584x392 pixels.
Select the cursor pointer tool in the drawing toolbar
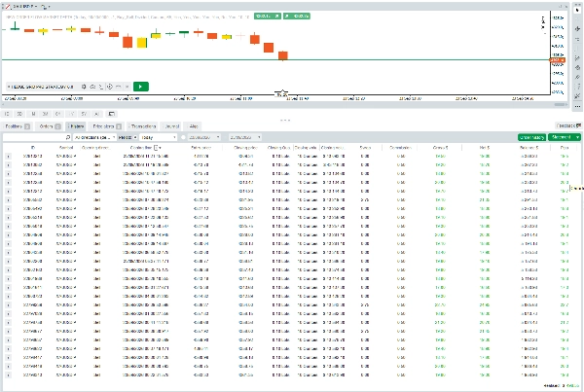click(x=577, y=10)
